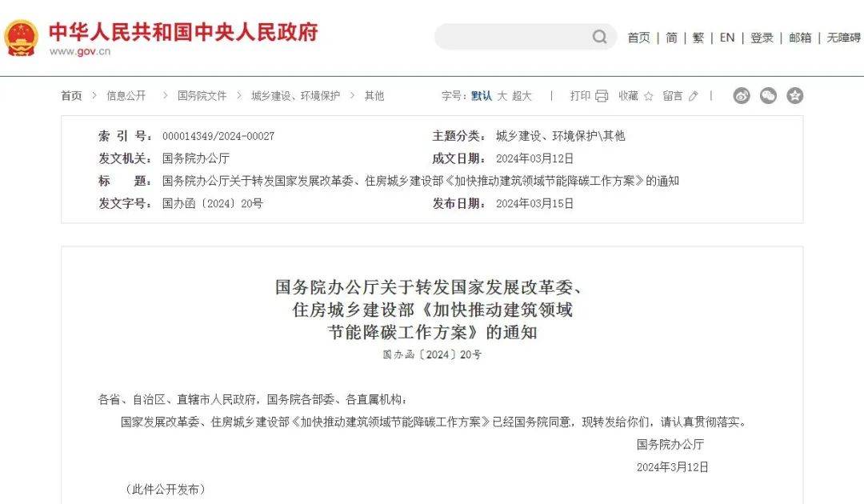
Task: Select the 超大 font size option
Action: [x=522, y=96]
